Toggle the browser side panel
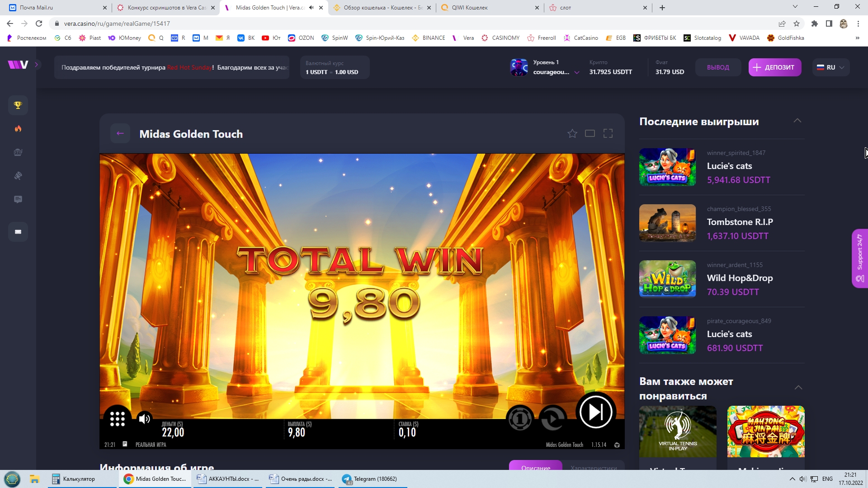Viewport: 868px width, 488px height. pyautogui.click(x=829, y=23)
